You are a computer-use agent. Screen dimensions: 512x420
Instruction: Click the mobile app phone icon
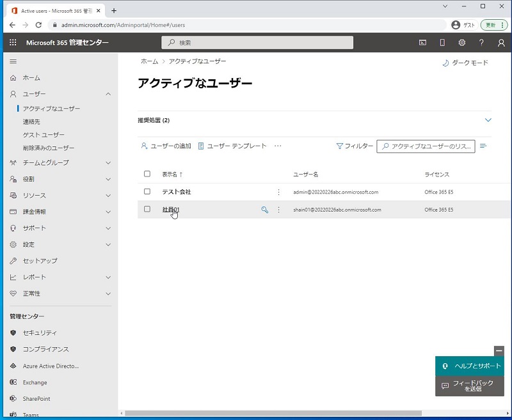(x=442, y=42)
